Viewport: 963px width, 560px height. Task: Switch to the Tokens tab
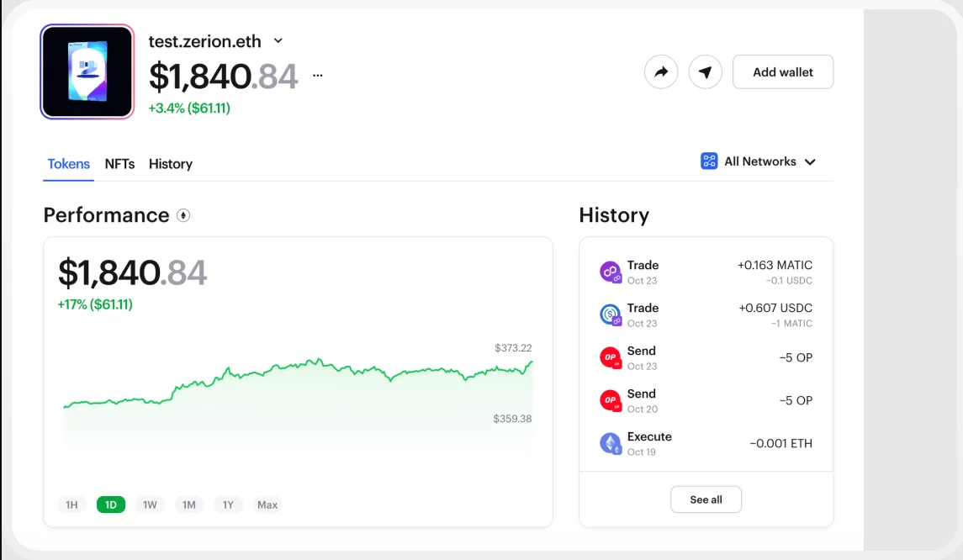point(68,164)
